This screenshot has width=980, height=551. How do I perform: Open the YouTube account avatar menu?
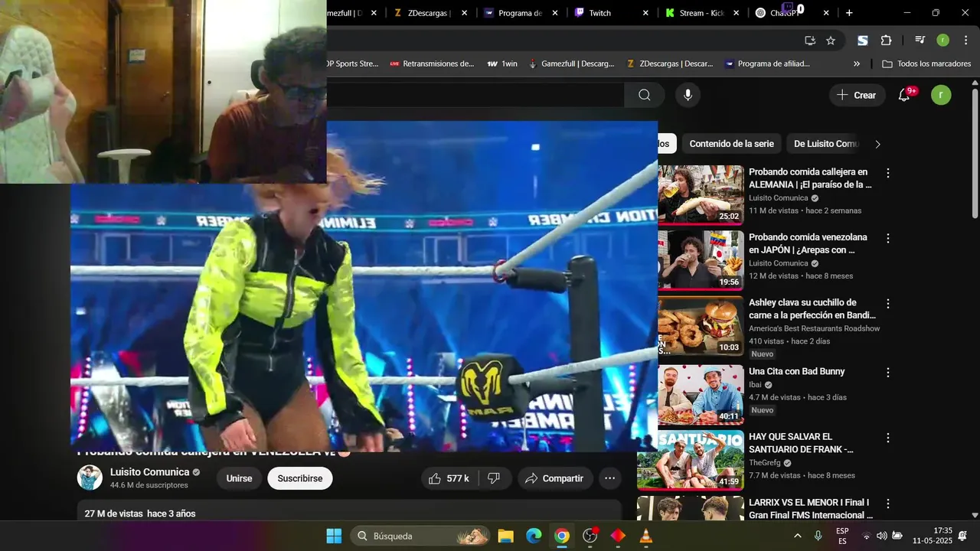941,95
